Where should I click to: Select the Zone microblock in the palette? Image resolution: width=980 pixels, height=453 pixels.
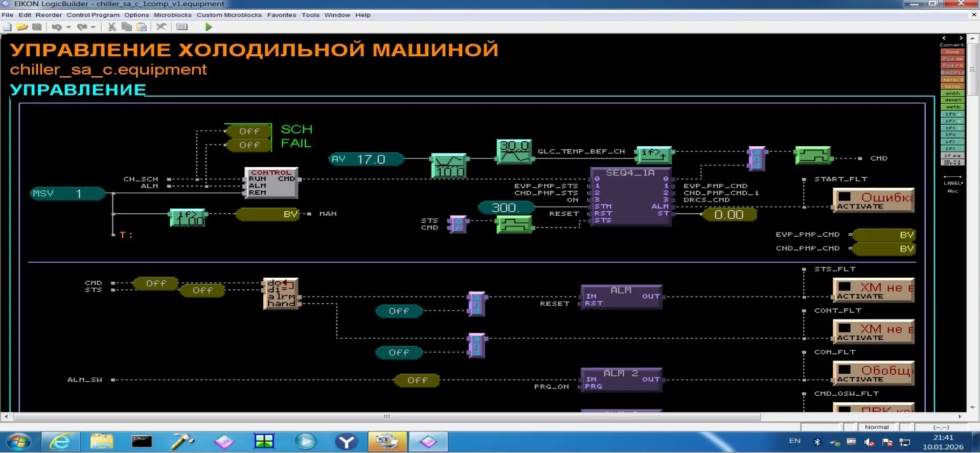[952, 52]
